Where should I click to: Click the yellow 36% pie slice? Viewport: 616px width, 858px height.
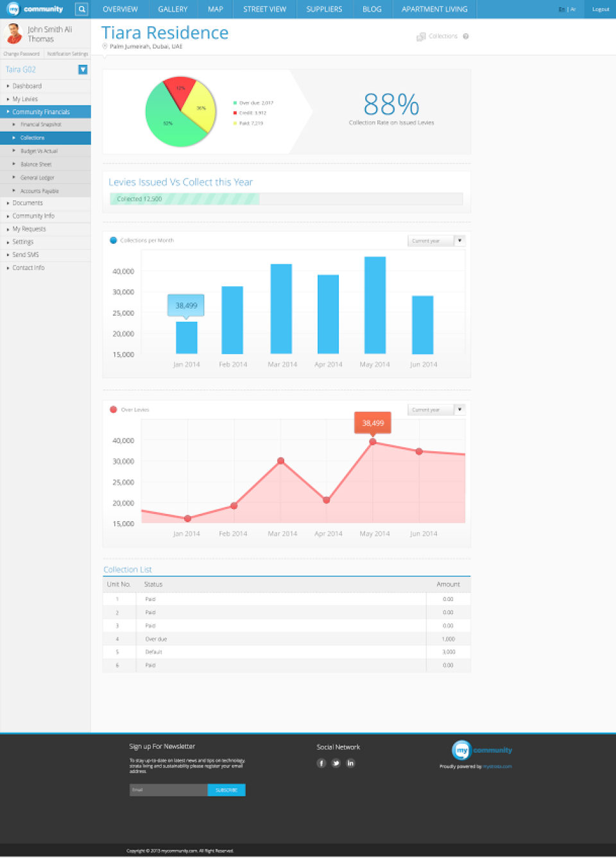[200, 106]
